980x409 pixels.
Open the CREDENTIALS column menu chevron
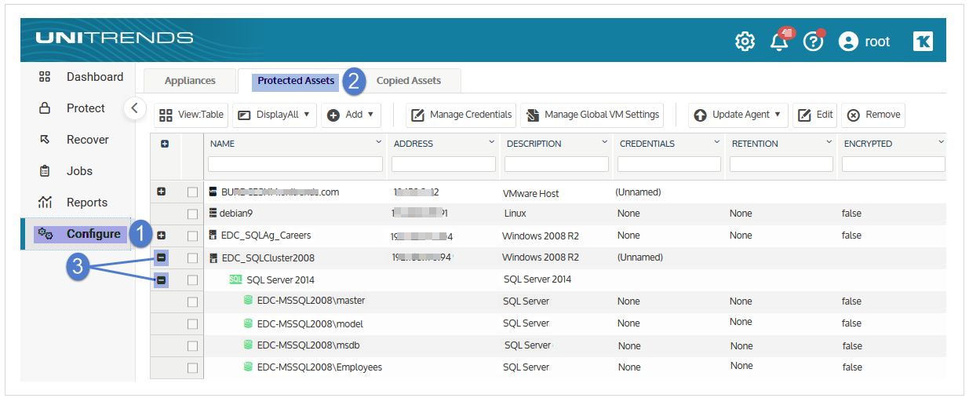[717, 142]
